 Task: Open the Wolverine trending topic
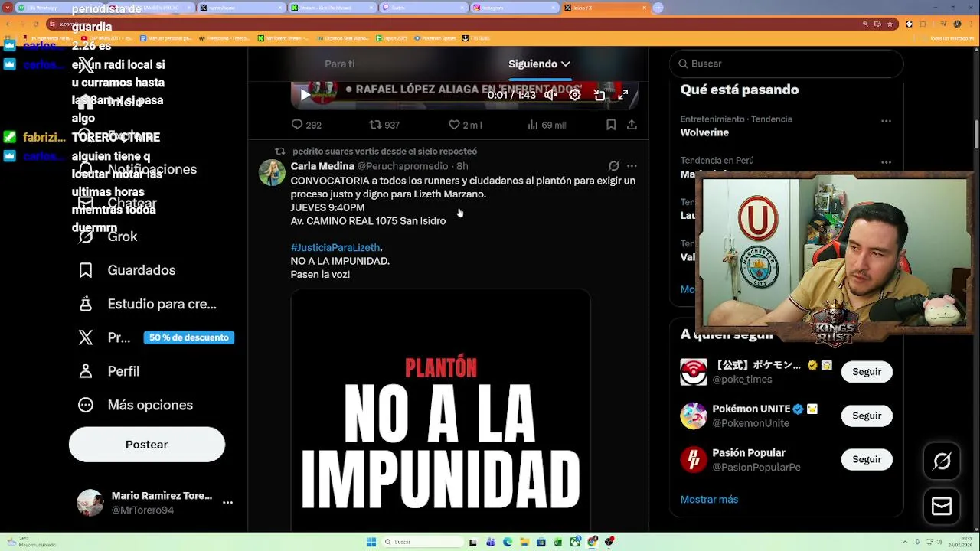(x=704, y=132)
